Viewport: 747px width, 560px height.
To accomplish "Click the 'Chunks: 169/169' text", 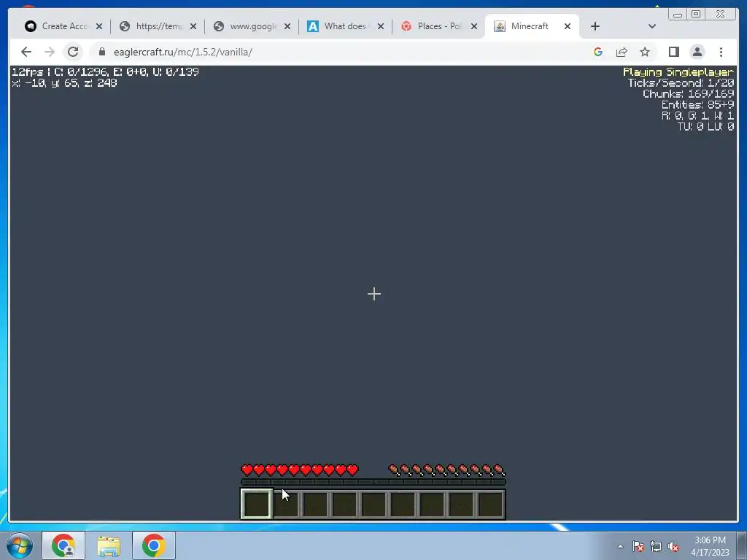I will coord(689,94).
